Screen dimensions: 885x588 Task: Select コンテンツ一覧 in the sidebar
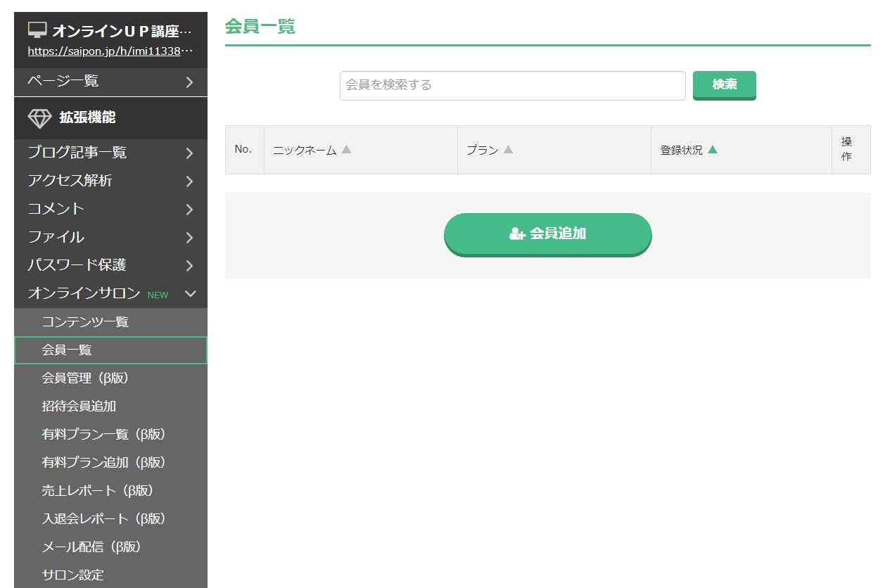click(85, 322)
